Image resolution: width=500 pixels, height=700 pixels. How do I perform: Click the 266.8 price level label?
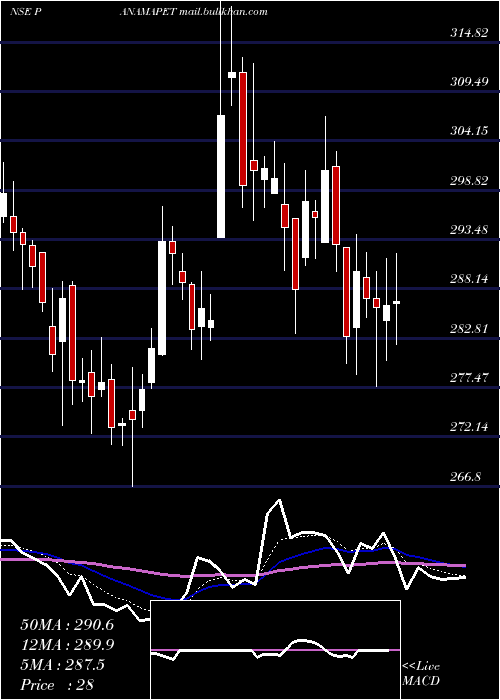pyautogui.click(x=465, y=477)
